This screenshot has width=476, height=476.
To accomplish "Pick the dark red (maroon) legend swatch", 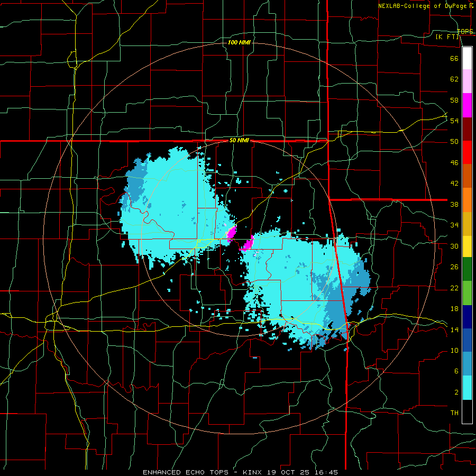I will (467, 129).
